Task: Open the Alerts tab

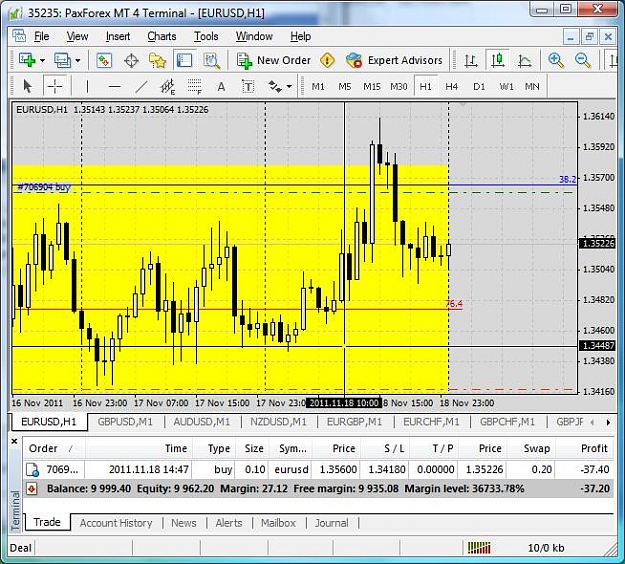Action: 229,523
